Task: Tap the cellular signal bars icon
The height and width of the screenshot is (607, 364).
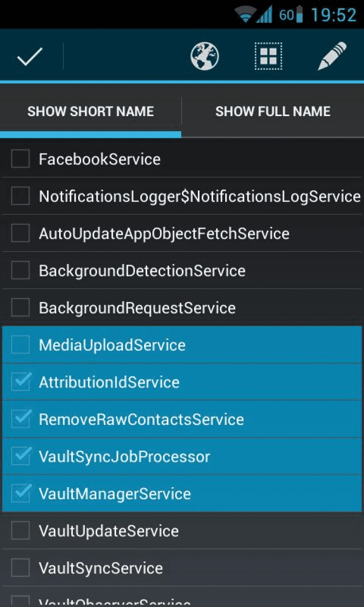Action: click(265, 15)
